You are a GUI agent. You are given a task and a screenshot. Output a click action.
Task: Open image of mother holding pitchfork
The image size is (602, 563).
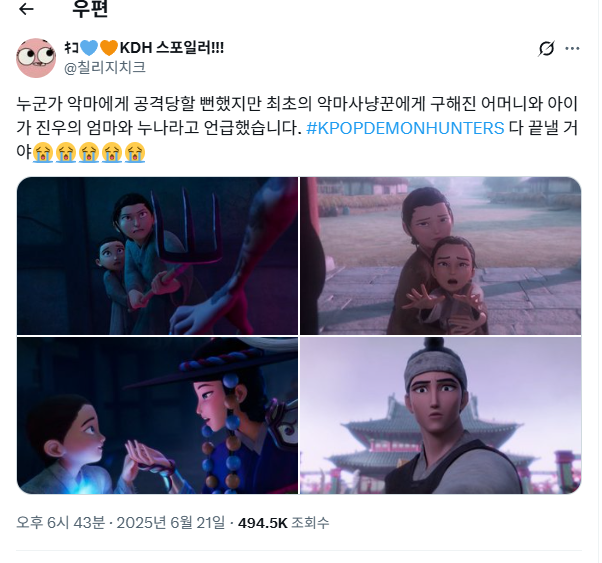tap(157, 256)
